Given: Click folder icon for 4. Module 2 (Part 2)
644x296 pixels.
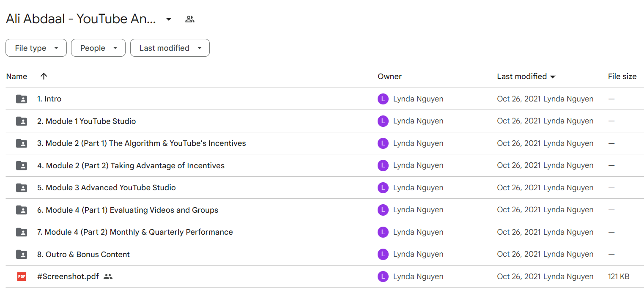Looking at the screenshot, I should point(22,166).
